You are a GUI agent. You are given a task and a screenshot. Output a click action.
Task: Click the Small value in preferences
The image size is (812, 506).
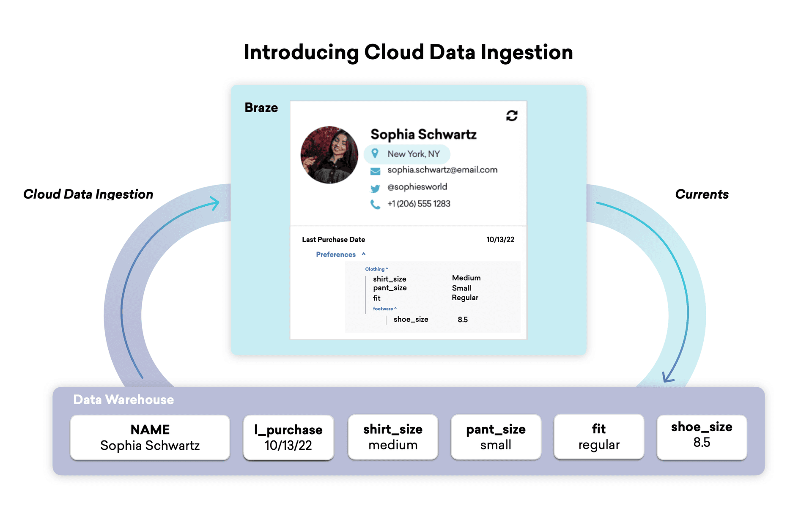461,288
